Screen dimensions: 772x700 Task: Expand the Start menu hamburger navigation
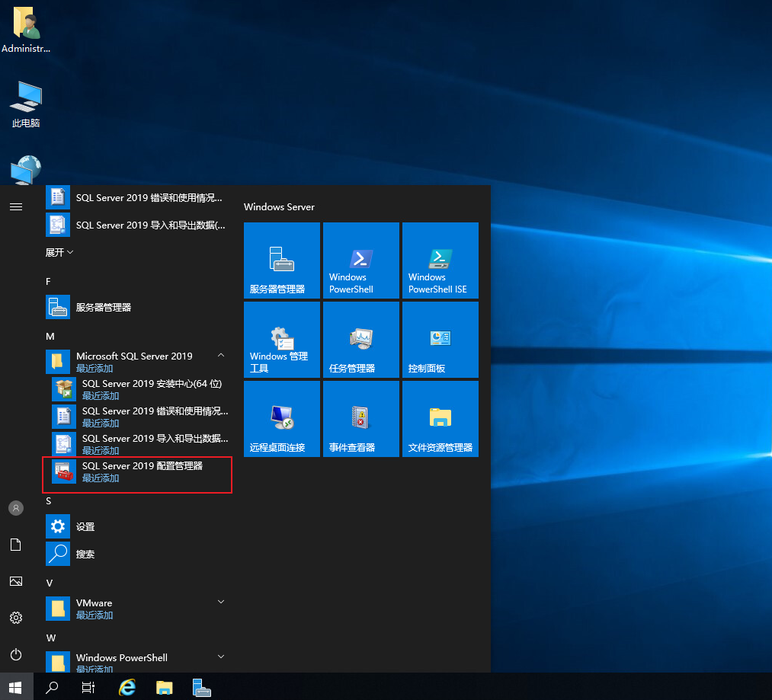[16, 206]
